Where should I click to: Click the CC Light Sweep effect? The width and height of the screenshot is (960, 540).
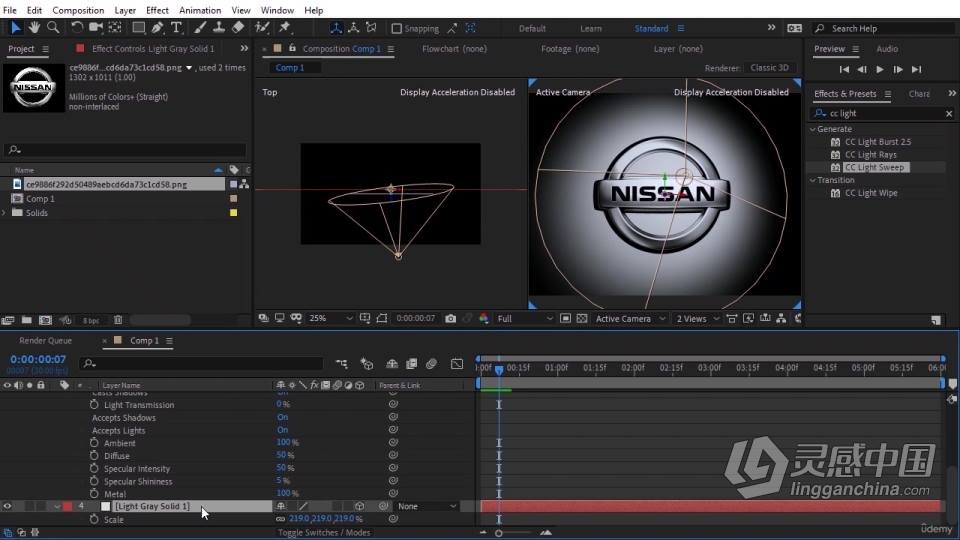pyautogui.click(x=874, y=167)
